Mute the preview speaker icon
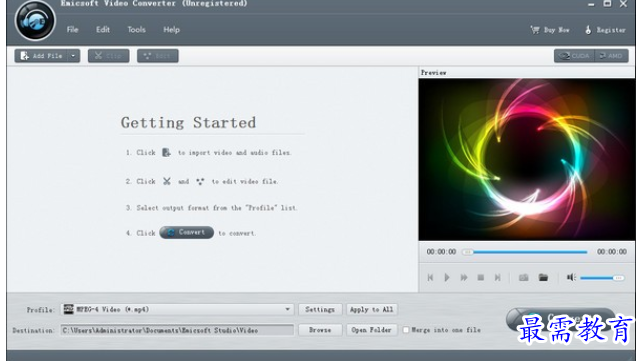Screen dimensions: 641x361 click(571, 278)
